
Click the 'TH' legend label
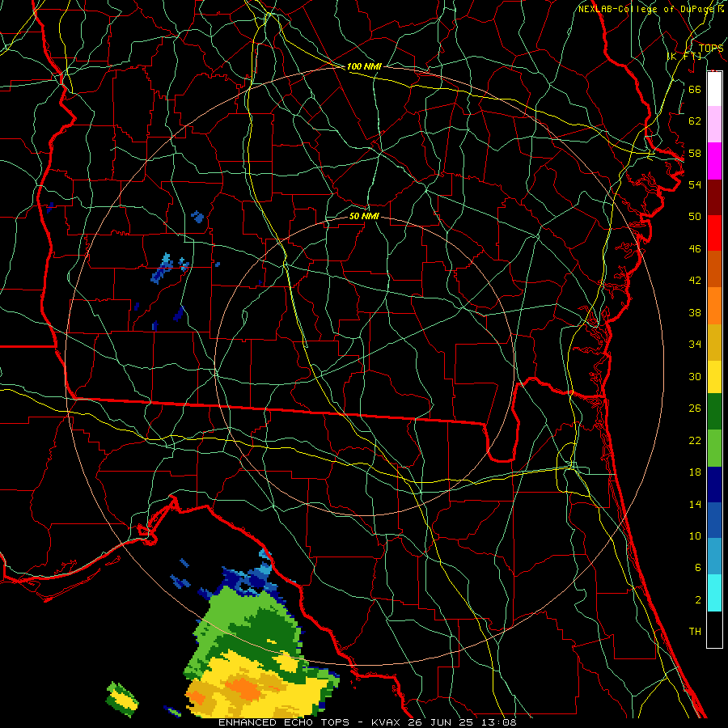(695, 632)
